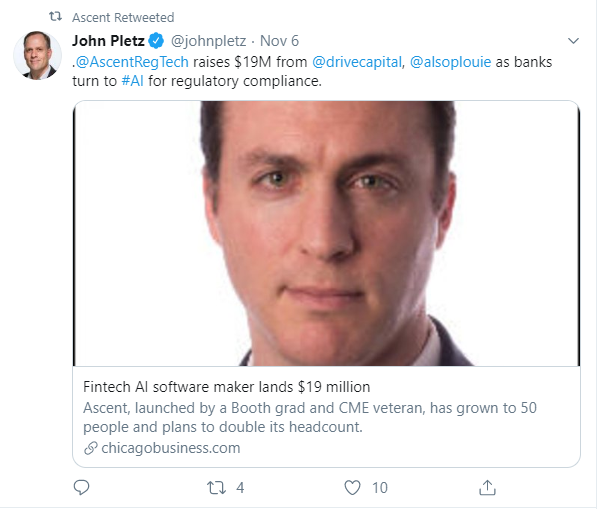Open the Nov 6 tweet timestamp
597x509 pixels.
(279, 41)
